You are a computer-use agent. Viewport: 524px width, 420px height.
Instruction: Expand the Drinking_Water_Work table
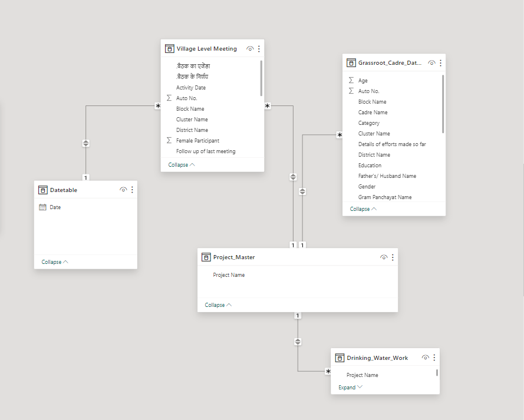coord(350,387)
